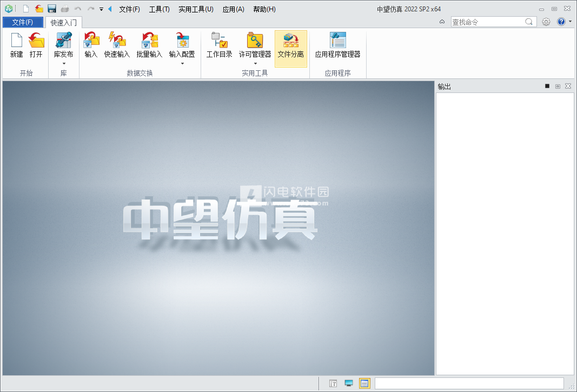Close the 中望仿真 application window
577x392 pixels.
click(x=567, y=9)
